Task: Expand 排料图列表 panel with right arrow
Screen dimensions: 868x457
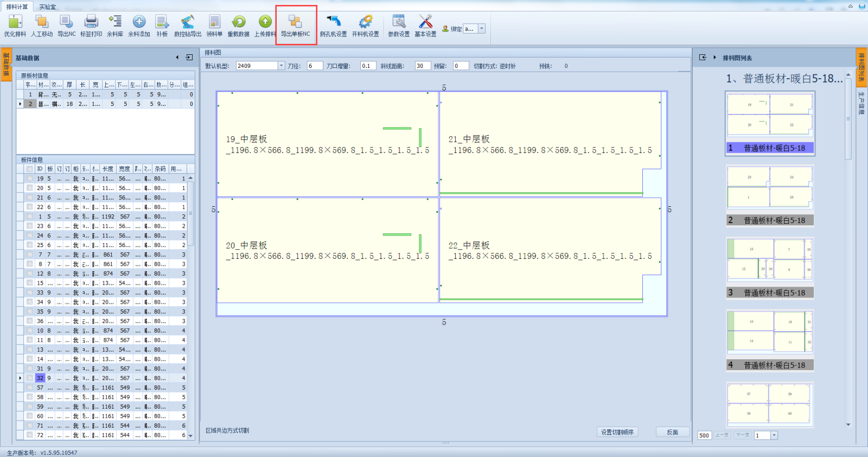Action: [x=714, y=57]
